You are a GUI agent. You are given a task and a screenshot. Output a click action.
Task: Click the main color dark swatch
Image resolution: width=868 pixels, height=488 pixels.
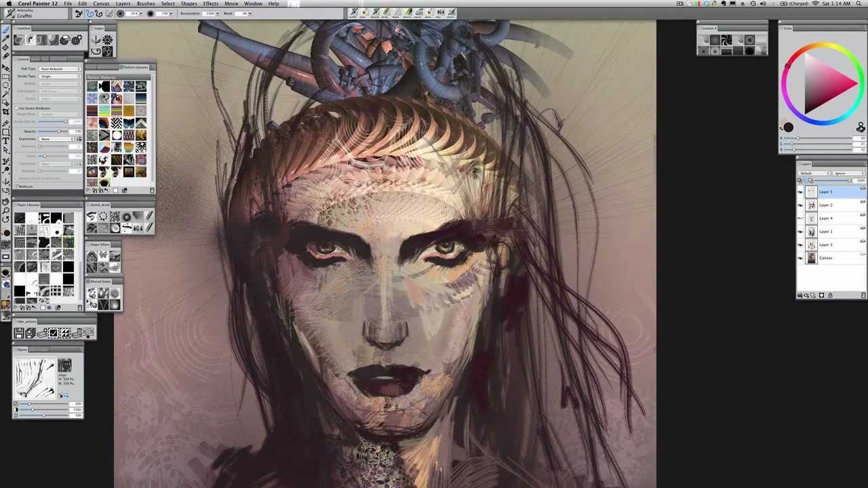(789, 127)
